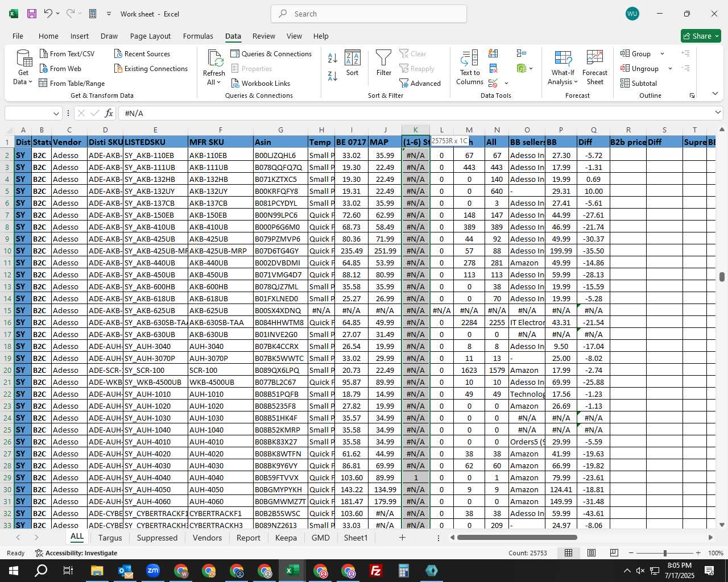Viewport: 728px width, 582px height.
Task: Open Data Validation dropdown arrow
Action: [506, 84]
